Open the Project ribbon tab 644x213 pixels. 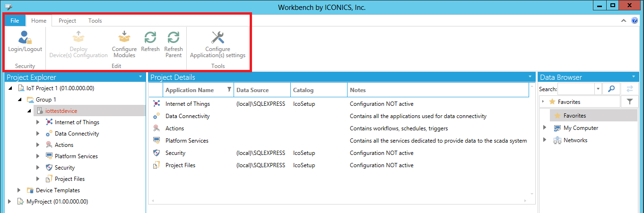tap(67, 21)
